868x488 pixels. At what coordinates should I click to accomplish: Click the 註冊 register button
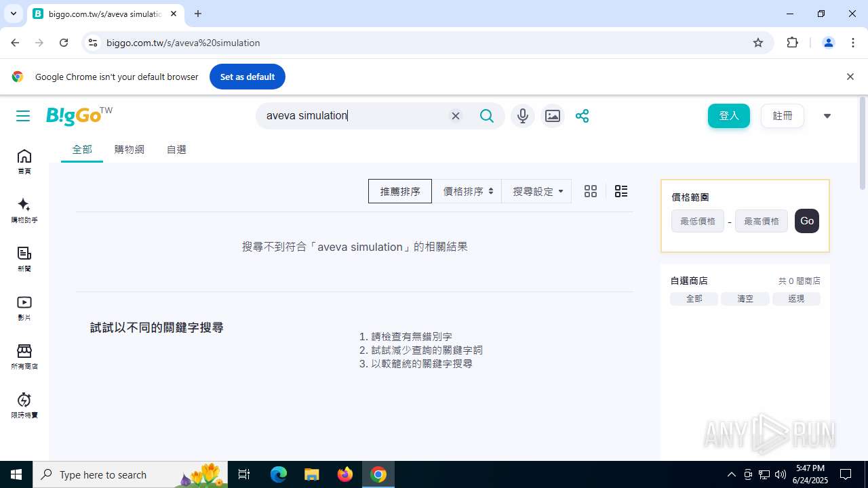[x=783, y=116]
